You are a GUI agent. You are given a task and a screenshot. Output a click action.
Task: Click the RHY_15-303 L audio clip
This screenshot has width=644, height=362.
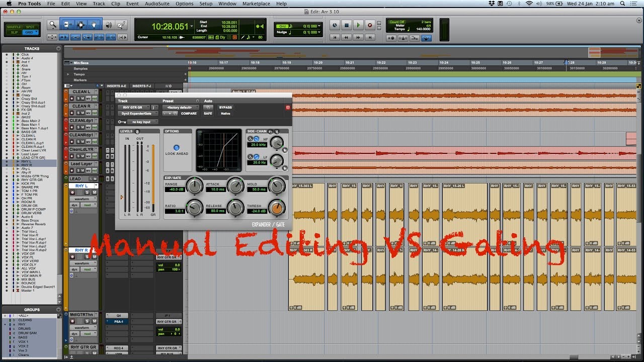coord(307,215)
